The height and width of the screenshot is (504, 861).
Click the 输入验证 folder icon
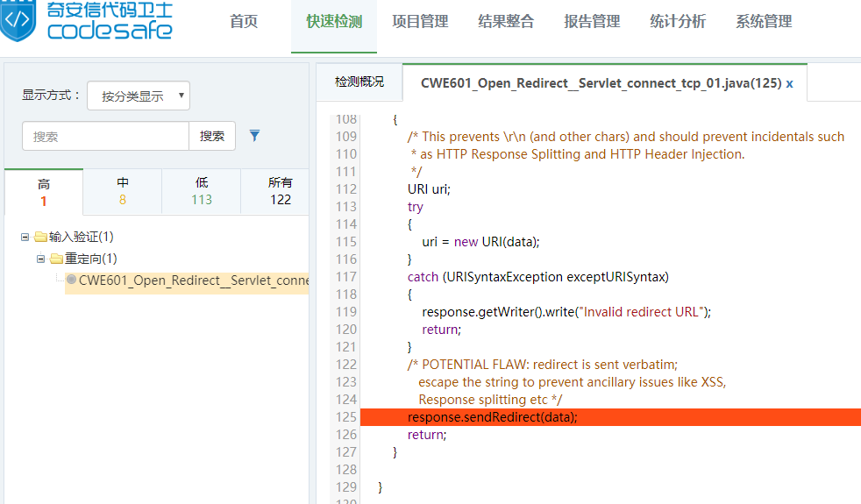(40, 237)
